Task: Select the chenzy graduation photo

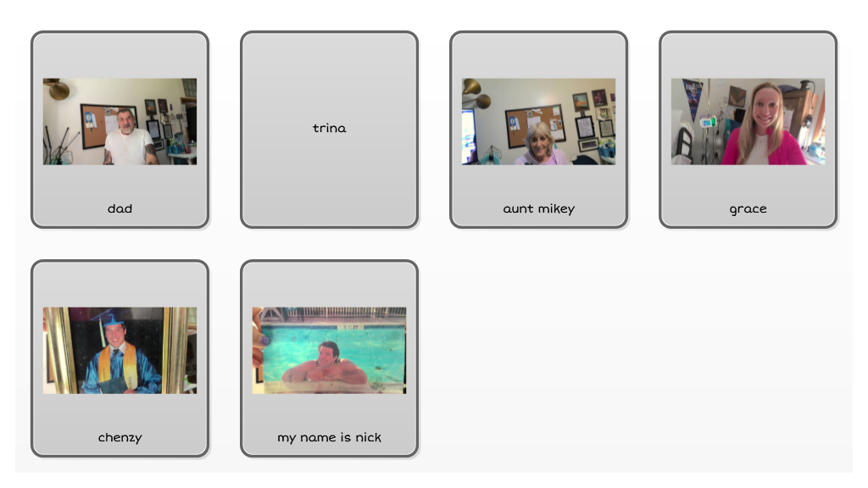Action: (120, 350)
